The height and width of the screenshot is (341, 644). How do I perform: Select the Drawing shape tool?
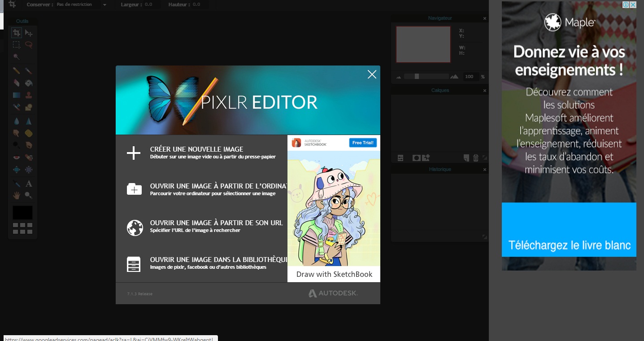(29, 107)
